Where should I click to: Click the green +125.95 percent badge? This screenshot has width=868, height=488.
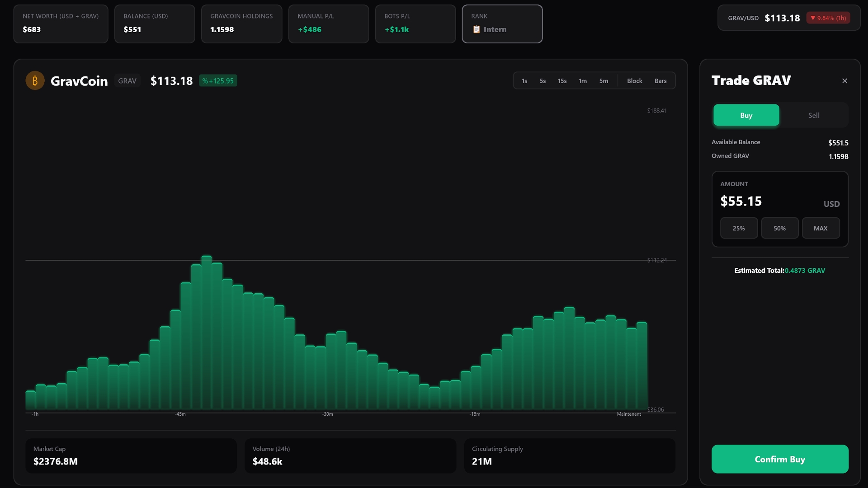click(x=218, y=81)
